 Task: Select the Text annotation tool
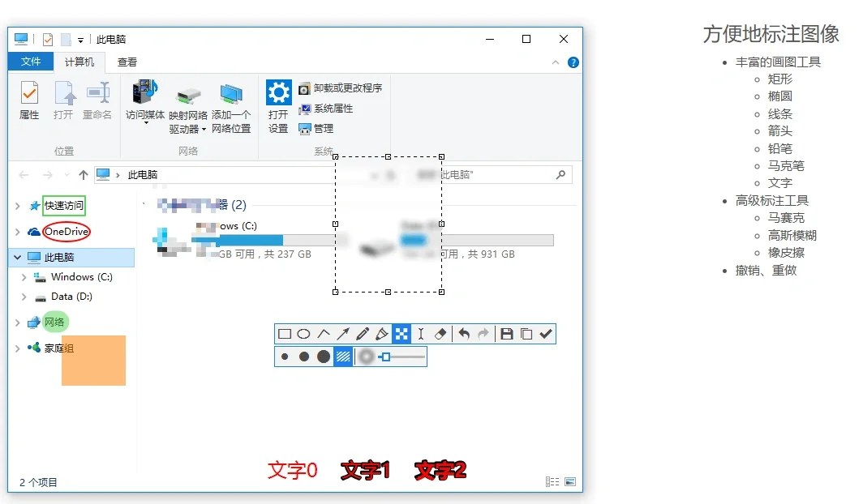[x=421, y=333]
